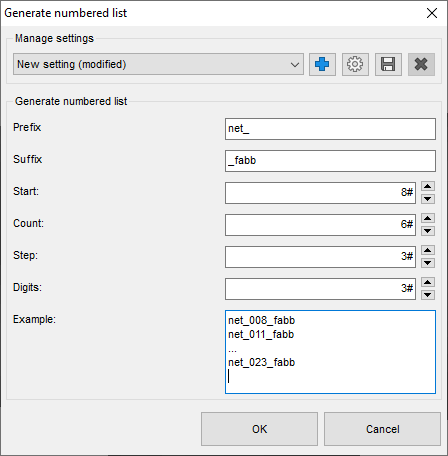Viewport: 448px width, 456px height.
Task: Close the Generate numbered list dialog
Action: coord(432,13)
